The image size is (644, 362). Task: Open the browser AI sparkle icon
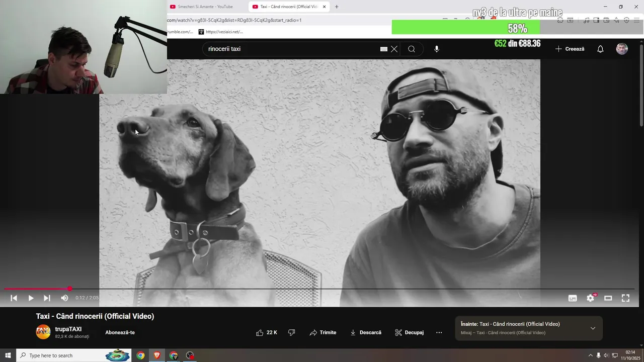pos(616,20)
